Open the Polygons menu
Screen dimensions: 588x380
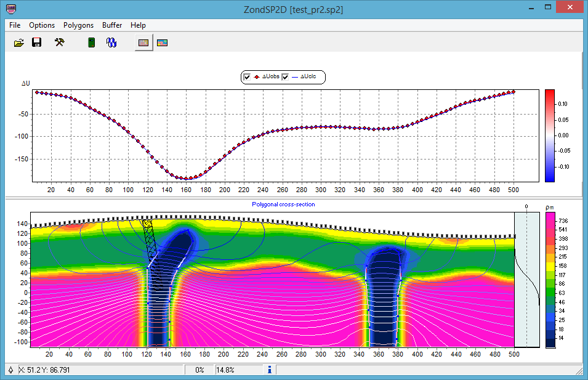tap(78, 25)
